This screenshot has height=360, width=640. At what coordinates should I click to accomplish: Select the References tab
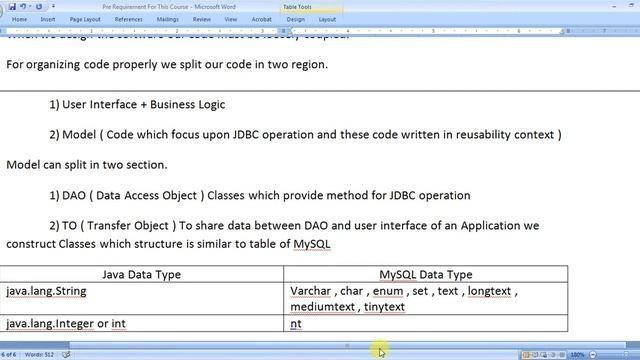pos(129,19)
